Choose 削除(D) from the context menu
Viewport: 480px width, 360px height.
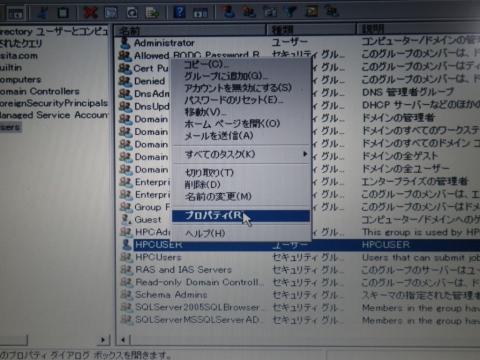[x=203, y=184]
